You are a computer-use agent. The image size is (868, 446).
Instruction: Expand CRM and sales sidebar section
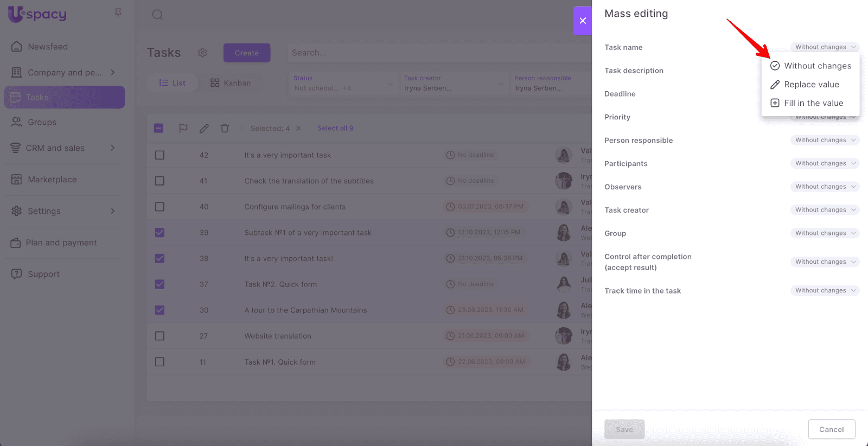[x=112, y=148]
